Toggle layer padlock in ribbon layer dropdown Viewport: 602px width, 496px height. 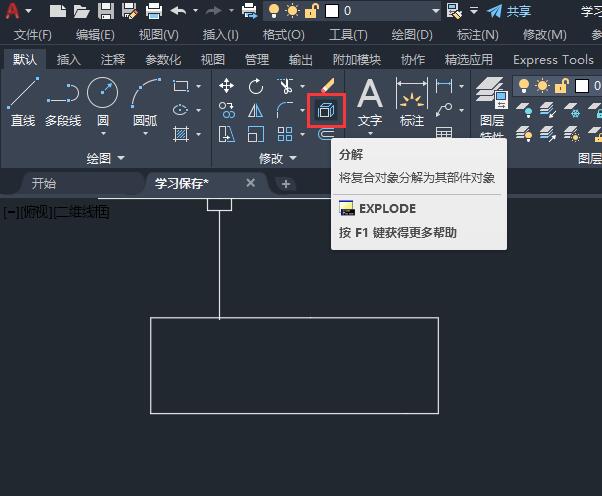(x=561, y=86)
